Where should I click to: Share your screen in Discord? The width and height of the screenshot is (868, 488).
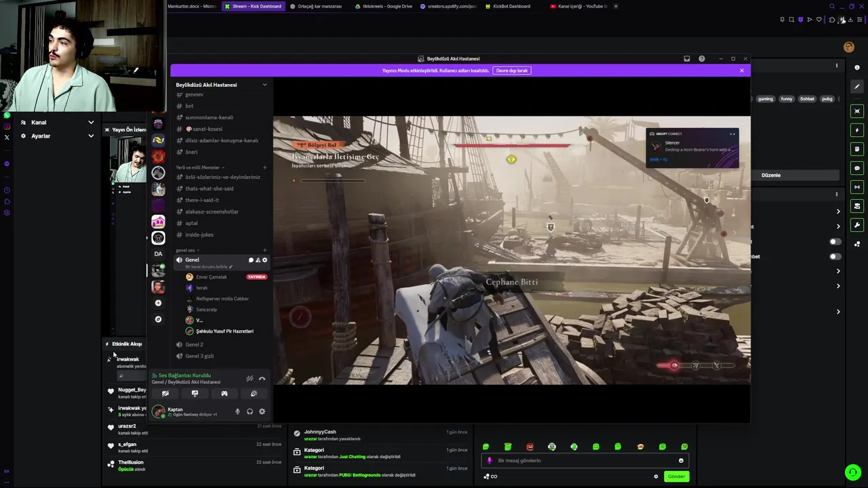click(x=195, y=393)
